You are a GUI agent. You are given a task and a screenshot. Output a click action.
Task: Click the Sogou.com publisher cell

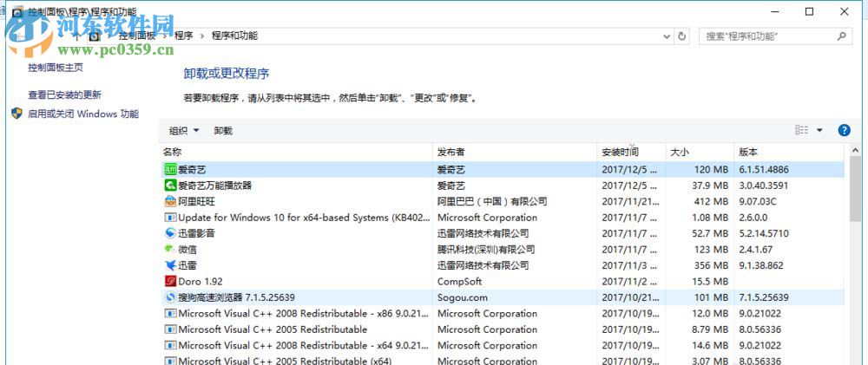(463, 297)
